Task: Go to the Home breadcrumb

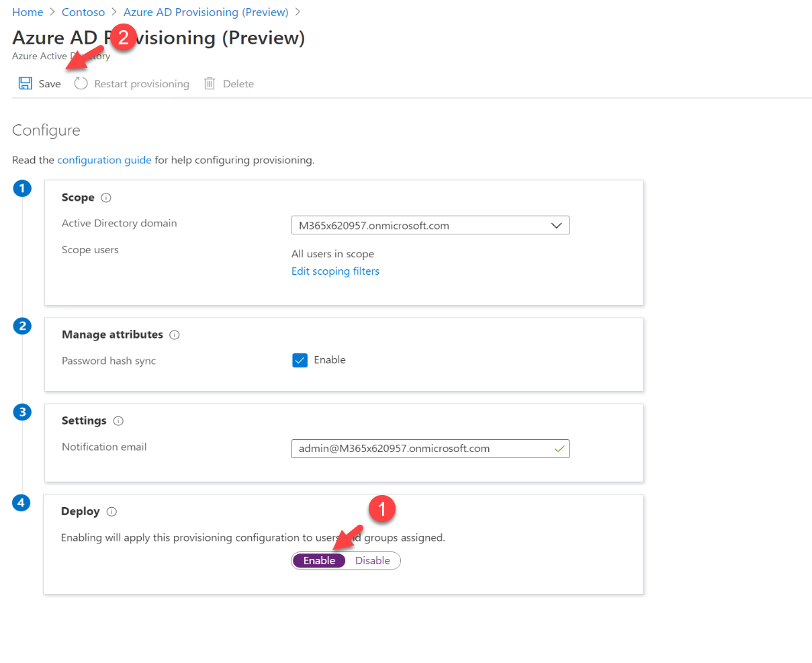Action: (28, 12)
